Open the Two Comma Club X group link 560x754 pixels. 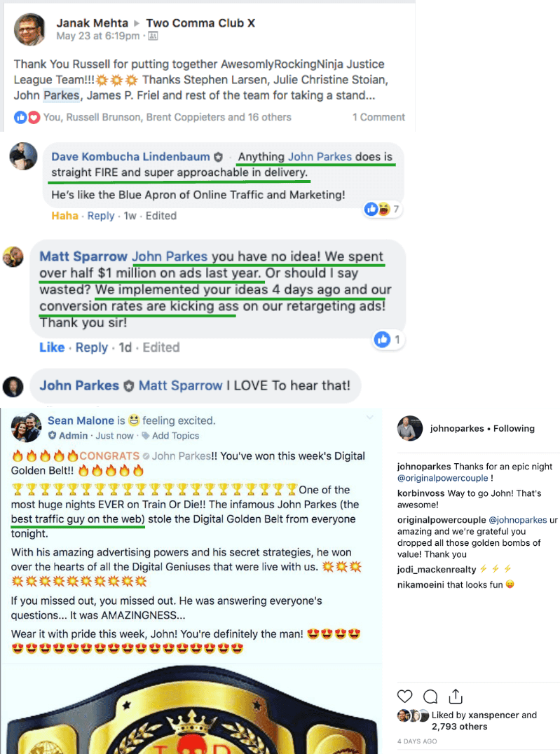pyautogui.click(x=200, y=22)
